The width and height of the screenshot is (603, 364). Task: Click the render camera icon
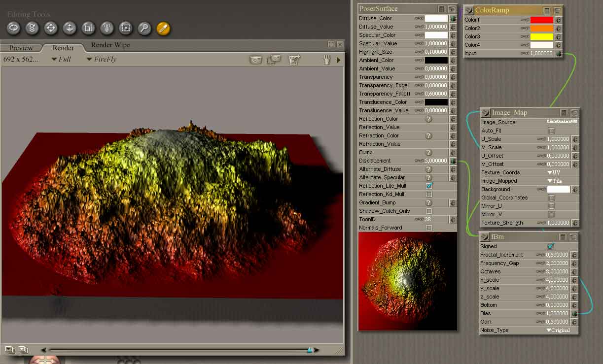click(255, 60)
